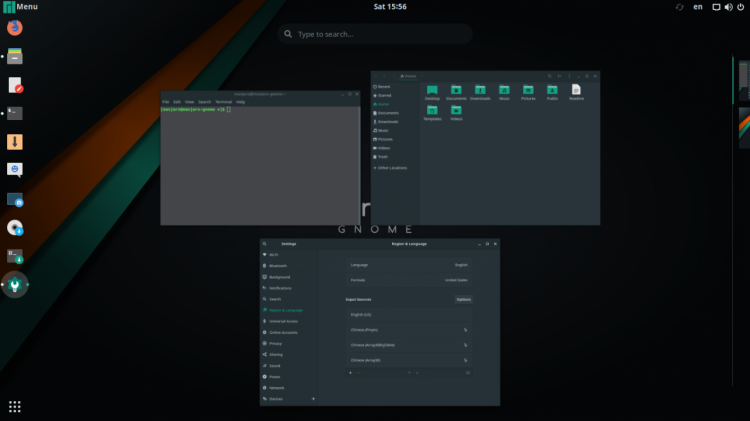Open the View menu in Terminal

click(189, 102)
